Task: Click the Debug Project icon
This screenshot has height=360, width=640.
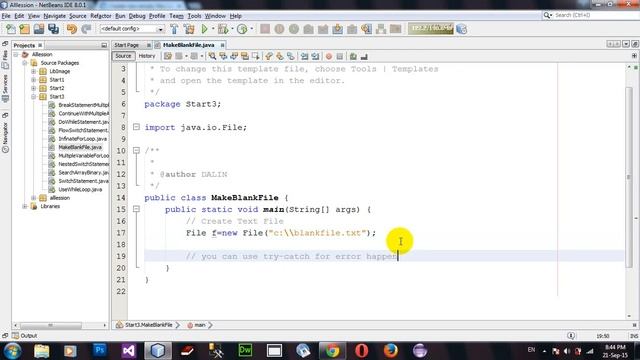Action: 223,29
